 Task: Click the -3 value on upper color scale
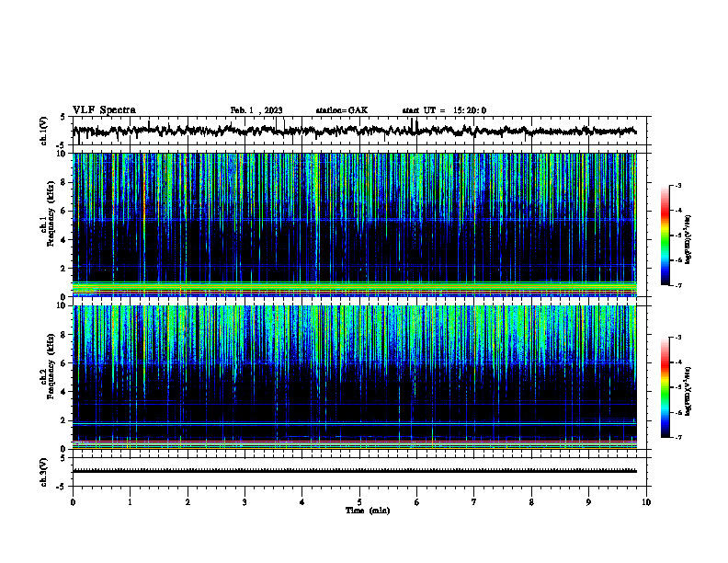[x=678, y=186]
